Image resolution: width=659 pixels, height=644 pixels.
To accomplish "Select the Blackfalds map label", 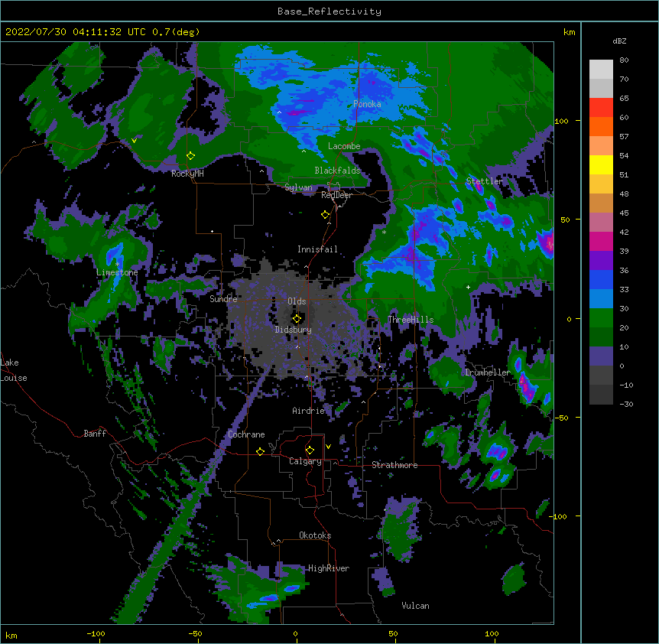I will coord(337,171).
